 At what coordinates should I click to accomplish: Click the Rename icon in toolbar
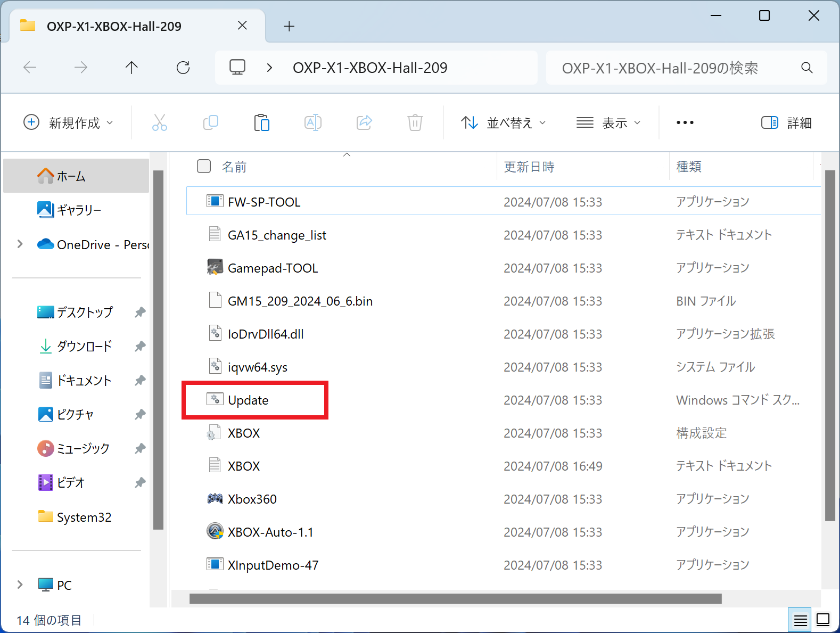click(312, 123)
